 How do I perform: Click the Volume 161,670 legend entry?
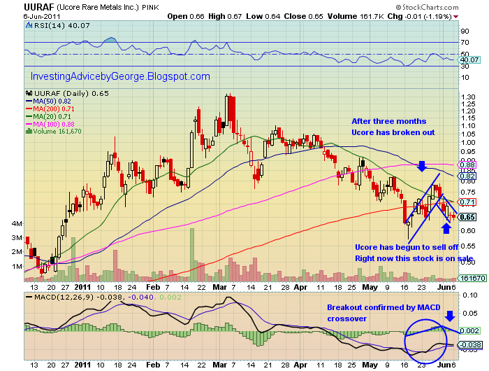point(54,131)
